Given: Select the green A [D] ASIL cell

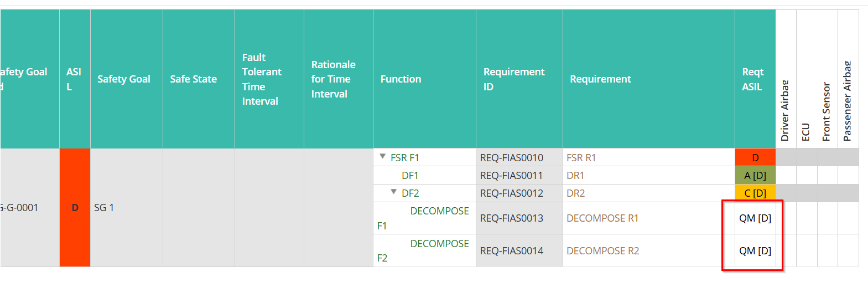Looking at the screenshot, I should (x=755, y=175).
